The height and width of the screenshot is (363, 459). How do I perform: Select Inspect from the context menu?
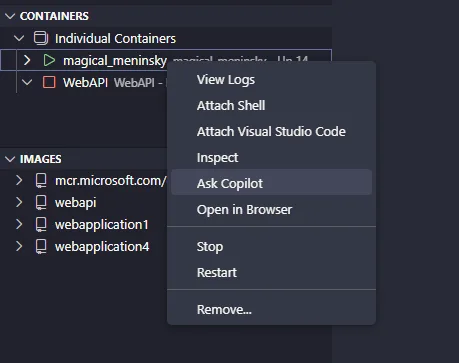click(x=271, y=158)
